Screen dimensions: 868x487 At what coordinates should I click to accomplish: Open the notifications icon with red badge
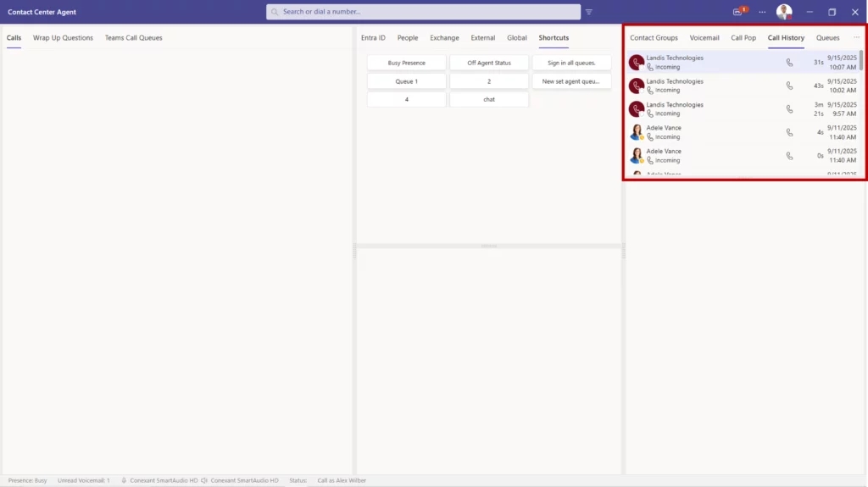(738, 12)
